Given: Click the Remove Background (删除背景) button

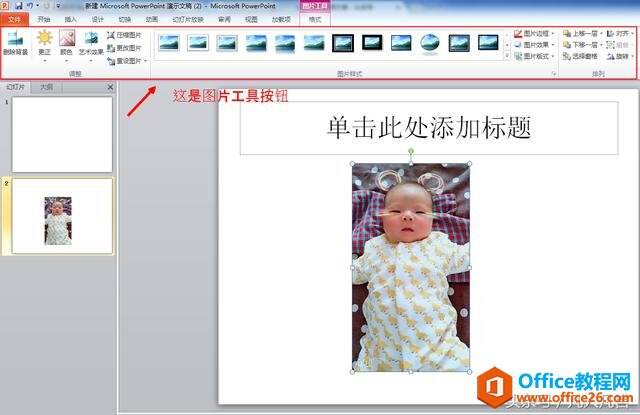Looking at the screenshot, I should point(15,43).
